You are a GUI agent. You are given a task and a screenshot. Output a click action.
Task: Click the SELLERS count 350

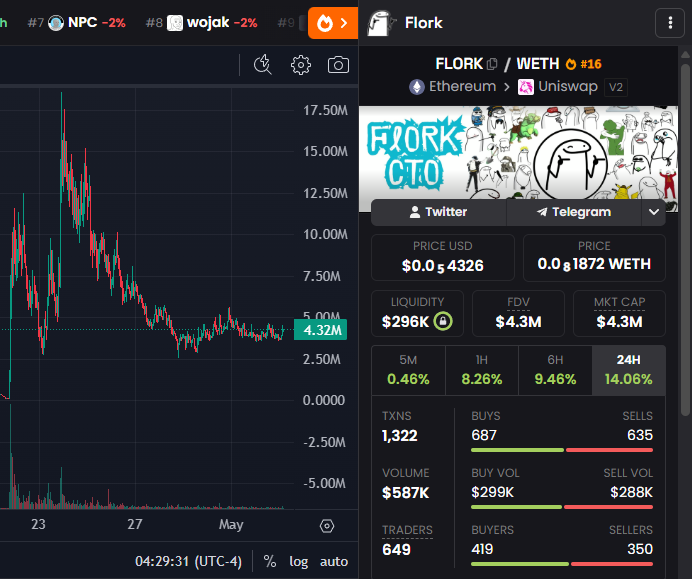tap(640, 549)
